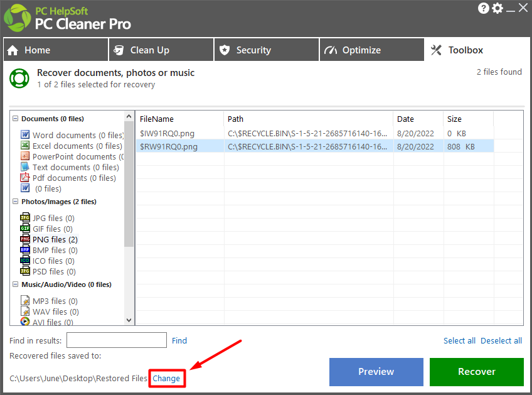The image size is (532, 395).
Task: Select BMP files (0) entry
Action: [55, 251]
